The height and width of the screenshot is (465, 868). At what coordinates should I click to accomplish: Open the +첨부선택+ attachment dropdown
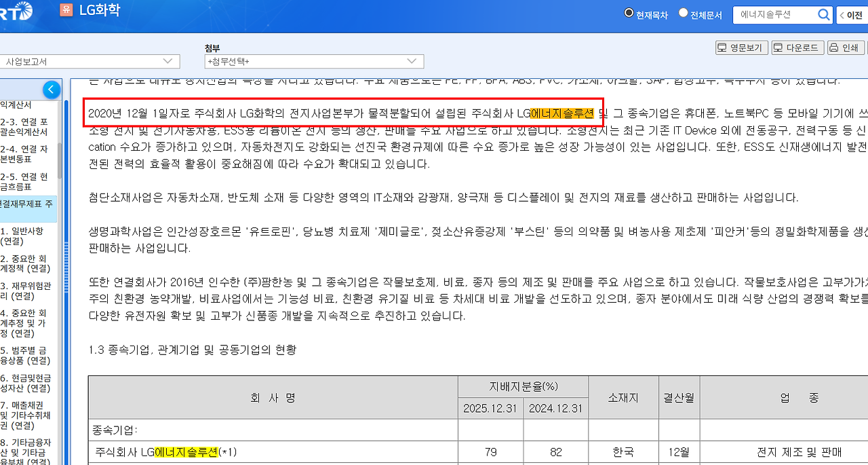pyautogui.click(x=314, y=61)
